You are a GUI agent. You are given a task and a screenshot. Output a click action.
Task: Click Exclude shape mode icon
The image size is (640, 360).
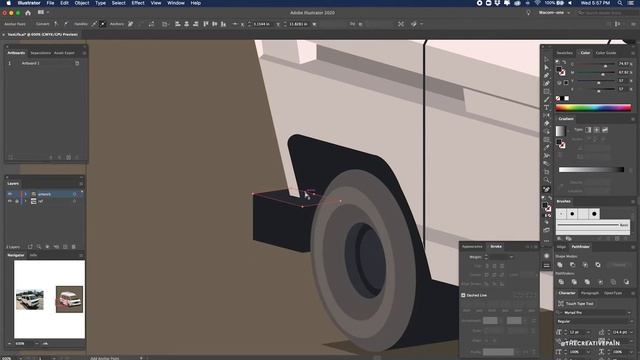(x=598, y=265)
